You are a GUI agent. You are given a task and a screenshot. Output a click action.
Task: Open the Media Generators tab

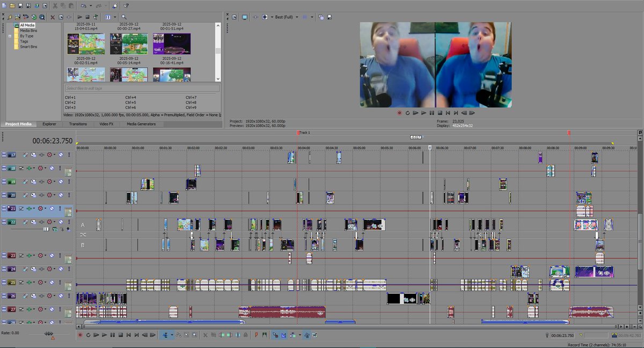(141, 124)
